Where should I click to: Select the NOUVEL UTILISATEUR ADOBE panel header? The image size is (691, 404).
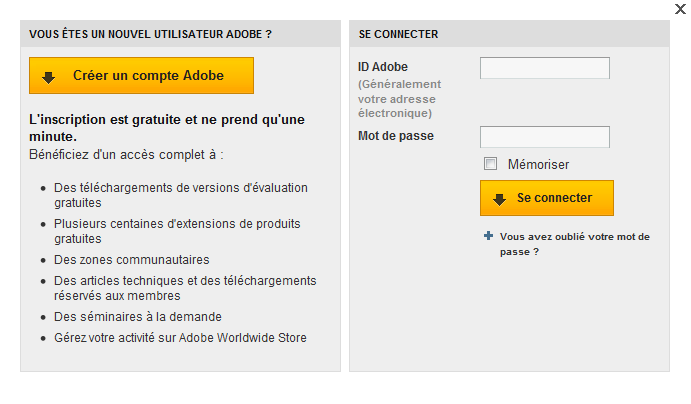click(x=150, y=34)
